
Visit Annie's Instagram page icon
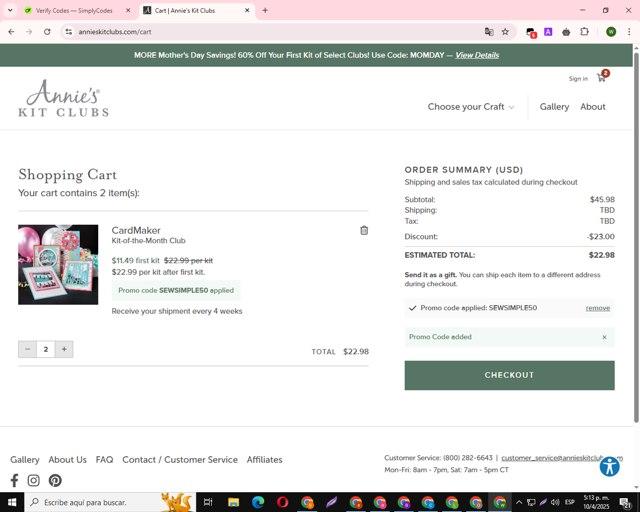(x=33, y=481)
